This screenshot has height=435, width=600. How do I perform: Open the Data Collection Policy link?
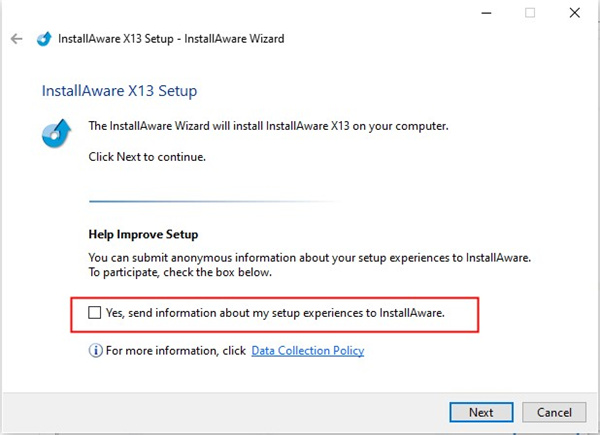click(x=307, y=351)
